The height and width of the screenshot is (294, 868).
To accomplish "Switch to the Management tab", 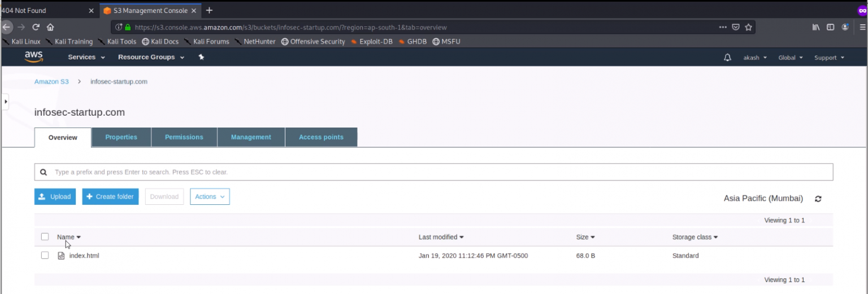I will (x=251, y=137).
